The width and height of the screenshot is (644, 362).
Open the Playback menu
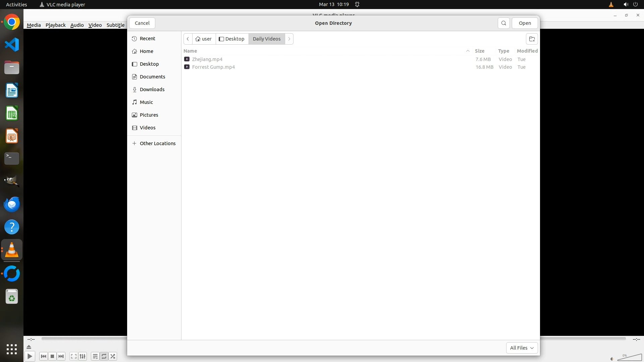pyautogui.click(x=55, y=25)
